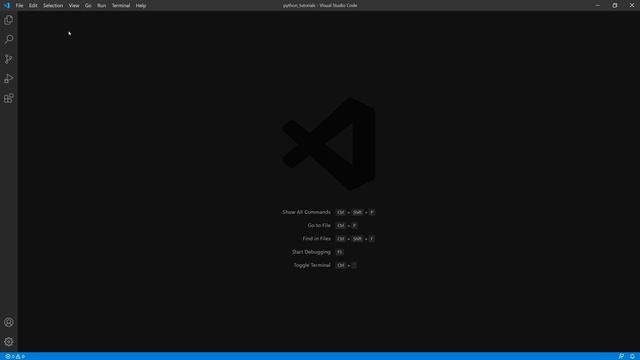
Task: Open the Help menu
Action: pyautogui.click(x=141, y=6)
